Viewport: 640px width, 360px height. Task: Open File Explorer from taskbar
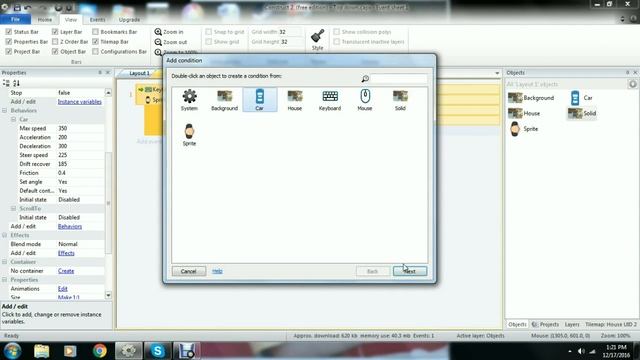[x=42, y=351]
